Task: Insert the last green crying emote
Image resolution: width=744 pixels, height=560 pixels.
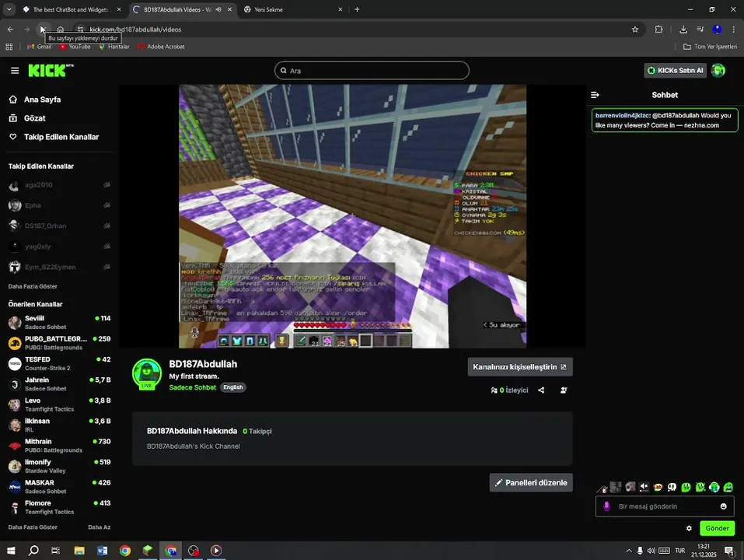Action: [728, 487]
